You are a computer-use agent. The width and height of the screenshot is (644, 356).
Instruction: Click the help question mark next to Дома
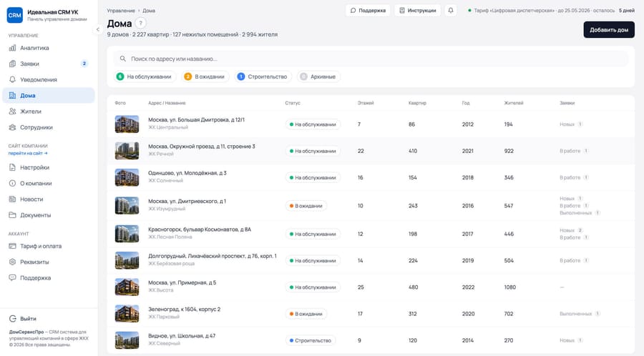pos(140,24)
